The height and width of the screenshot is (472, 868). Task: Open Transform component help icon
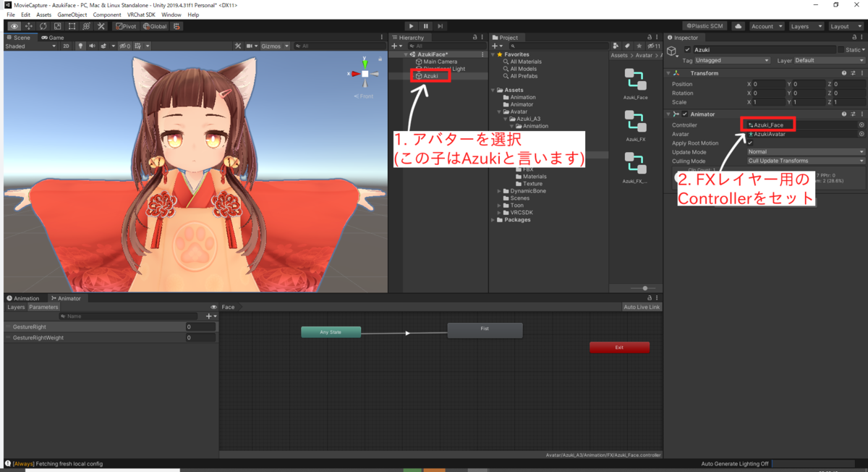pyautogui.click(x=844, y=73)
